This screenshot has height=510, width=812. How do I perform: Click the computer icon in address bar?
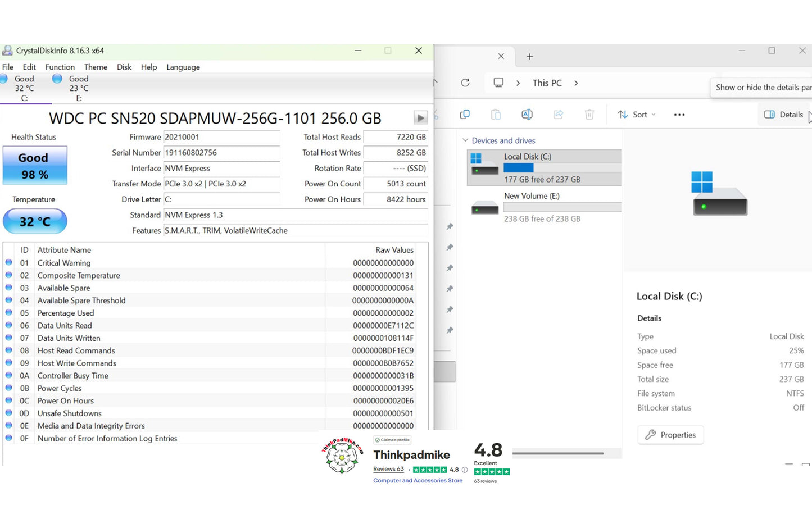pos(498,83)
